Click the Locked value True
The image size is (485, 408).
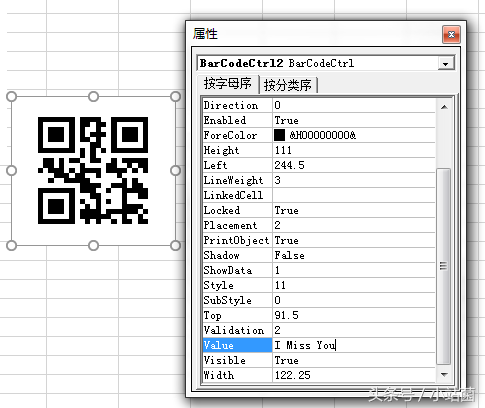pos(354,210)
